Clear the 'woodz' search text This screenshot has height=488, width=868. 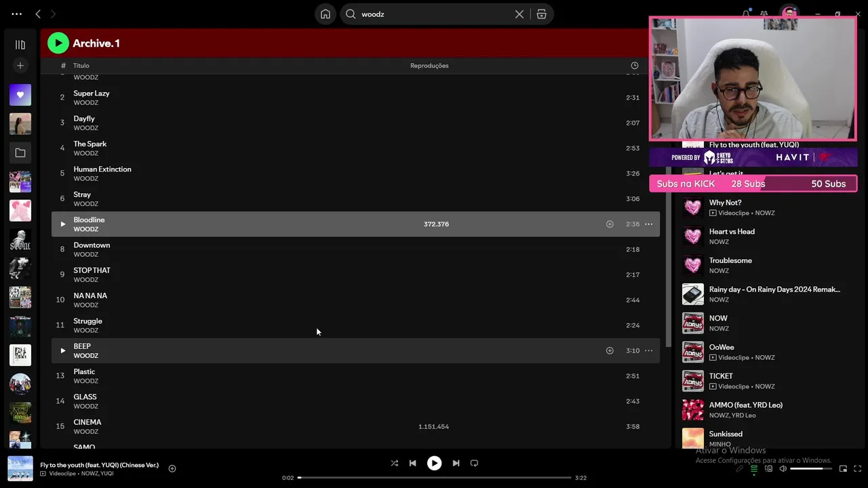coord(519,14)
